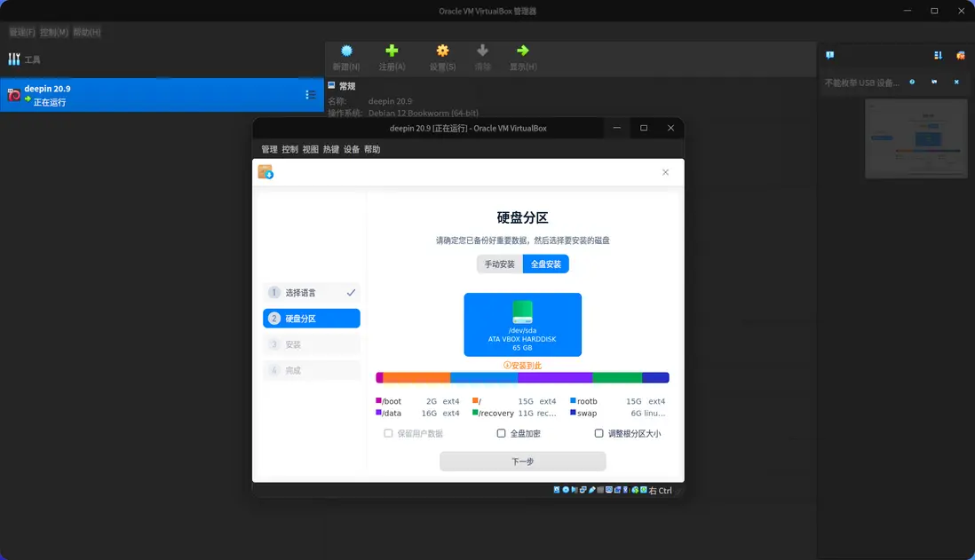
Task: Enable the 调整根分区大小 checkbox
Action: pos(598,433)
